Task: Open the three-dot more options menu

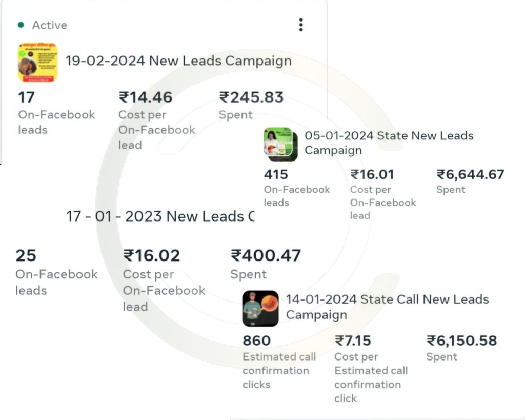Action: 301,25
